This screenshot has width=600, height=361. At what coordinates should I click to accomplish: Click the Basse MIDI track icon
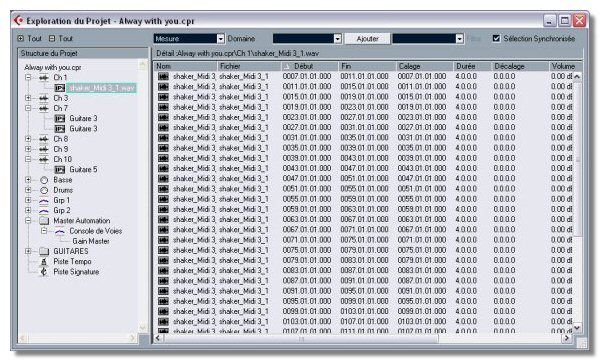(44, 180)
